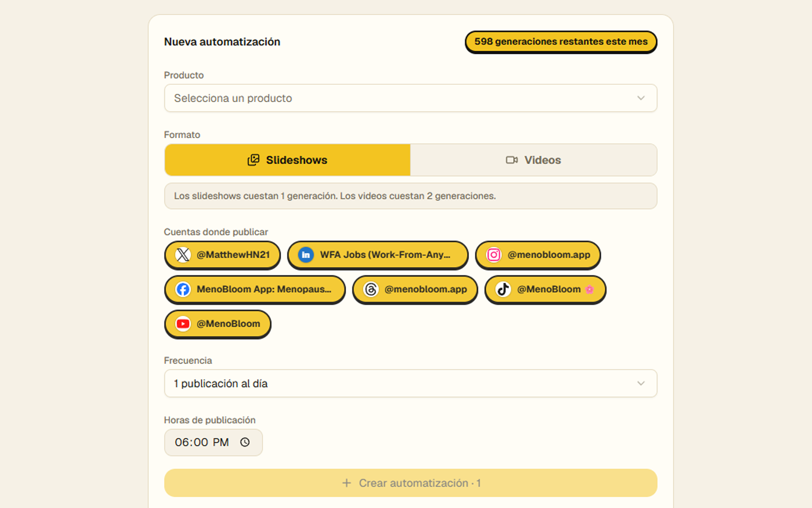The height and width of the screenshot is (508, 812).
Task: Click the plus icon in Crear automatización
Action: 347,483
